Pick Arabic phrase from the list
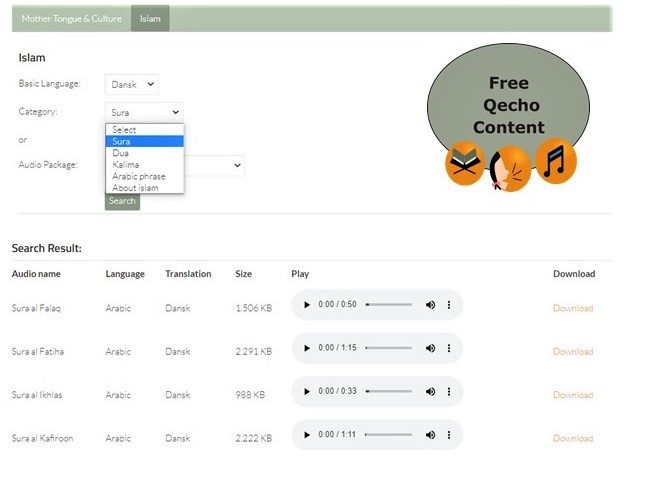 138,176
